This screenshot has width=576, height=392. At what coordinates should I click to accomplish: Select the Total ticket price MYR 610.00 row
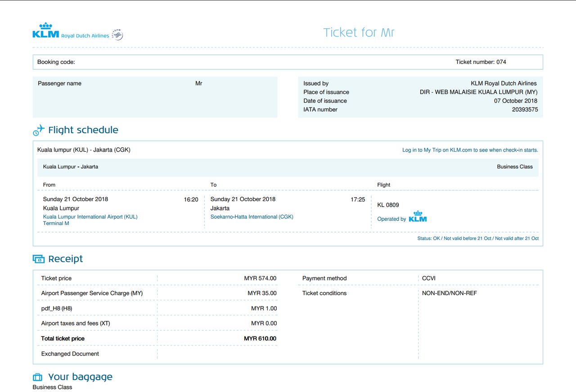pyautogui.click(x=154, y=338)
